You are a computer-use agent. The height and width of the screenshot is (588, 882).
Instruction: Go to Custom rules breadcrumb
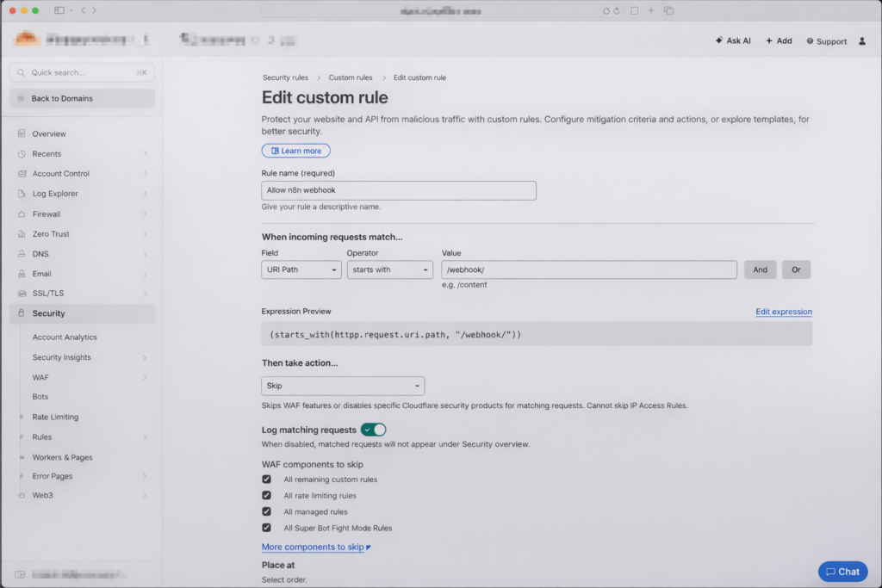click(x=350, y=77)
